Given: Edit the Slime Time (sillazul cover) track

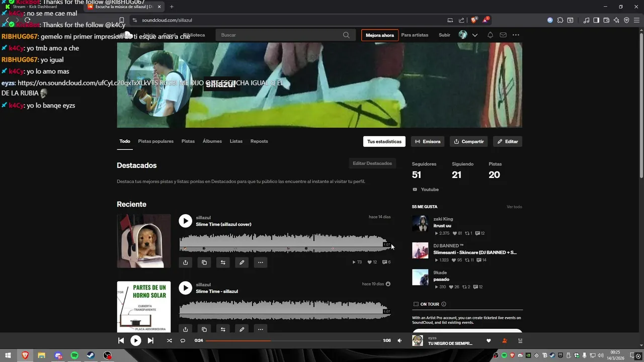Looking at the screenshot, I should [x=242, y=262].
